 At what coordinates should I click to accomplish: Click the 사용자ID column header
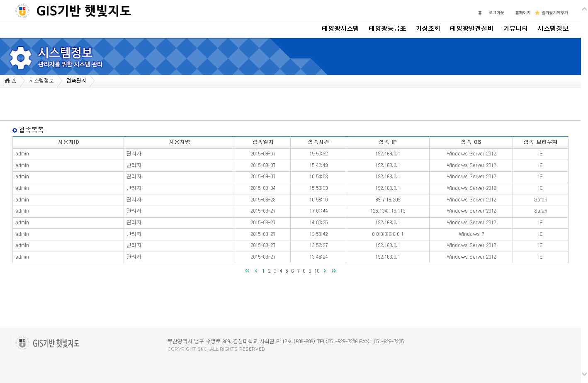68,142
